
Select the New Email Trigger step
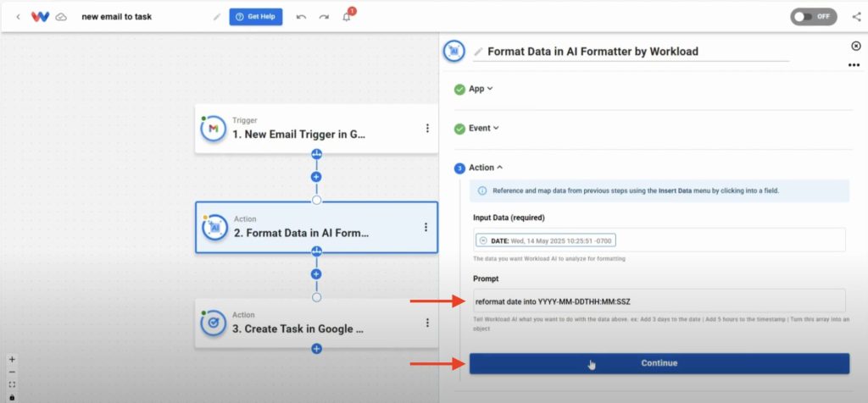pyautogui.click(x=316, y=128)
